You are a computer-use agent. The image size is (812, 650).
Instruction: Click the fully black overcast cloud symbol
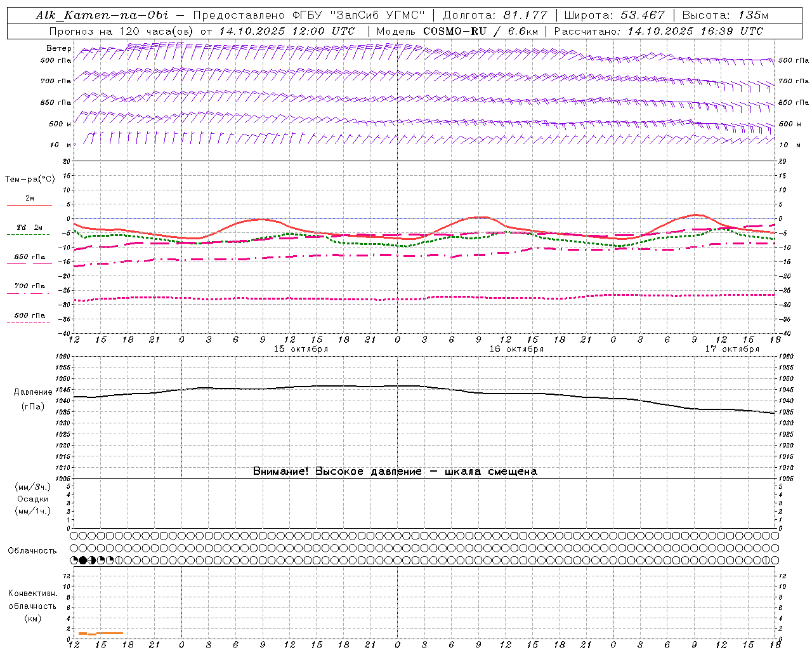[82, 560]
